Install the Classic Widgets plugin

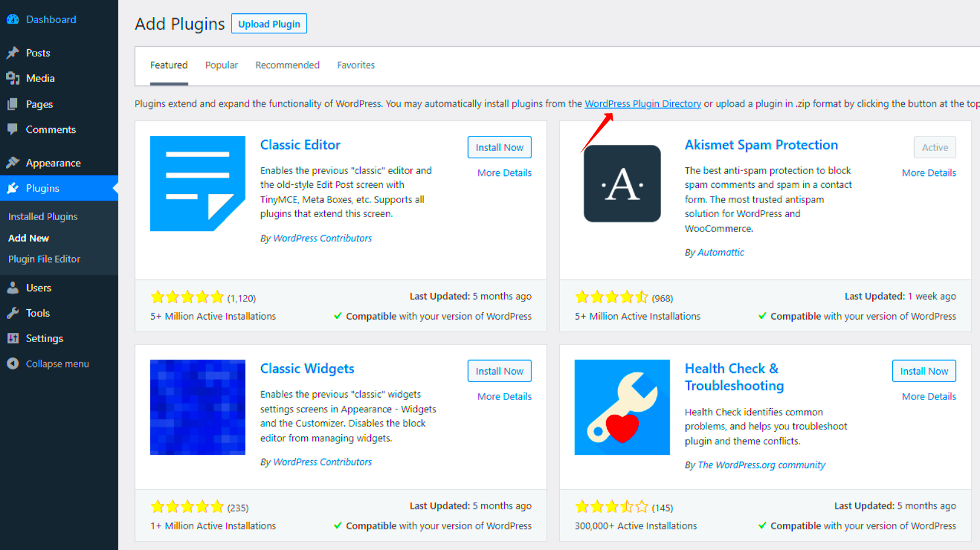[499, 371]
